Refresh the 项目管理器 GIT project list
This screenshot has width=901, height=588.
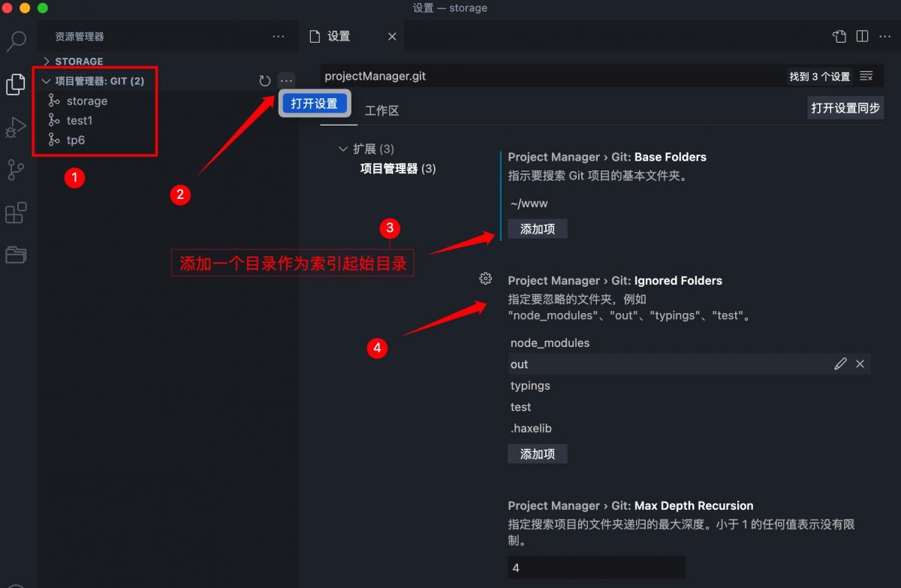(x=264, y=80)
